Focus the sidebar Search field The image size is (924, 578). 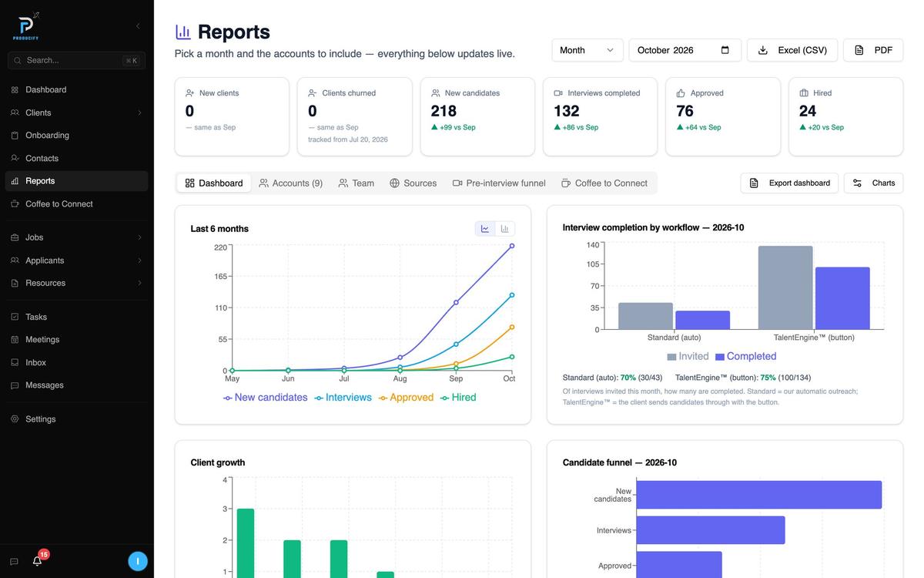[76, 60]
